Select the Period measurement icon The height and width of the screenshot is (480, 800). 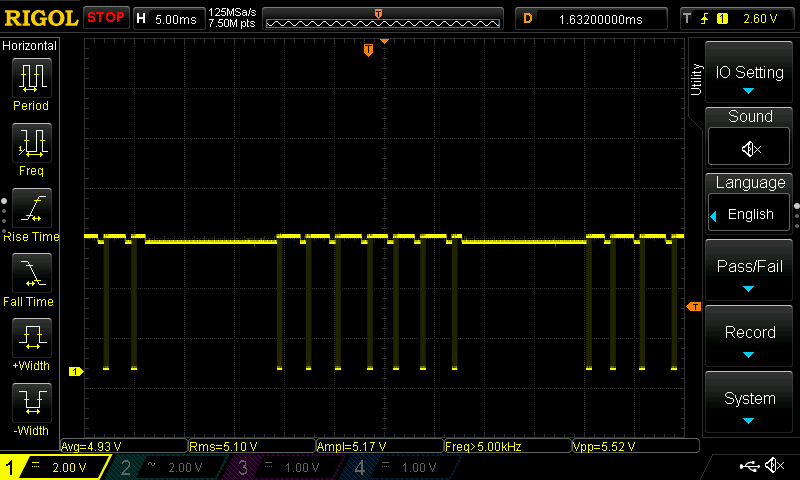pos(31,78)
